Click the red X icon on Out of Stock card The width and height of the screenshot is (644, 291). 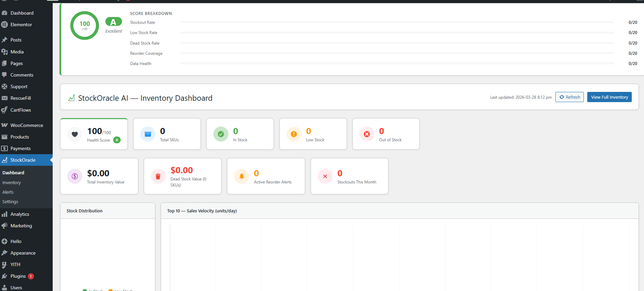pos(367,134)
